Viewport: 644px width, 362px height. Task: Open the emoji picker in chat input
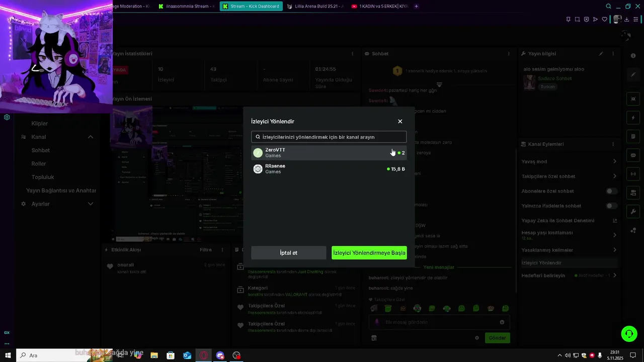click(502, 322)
